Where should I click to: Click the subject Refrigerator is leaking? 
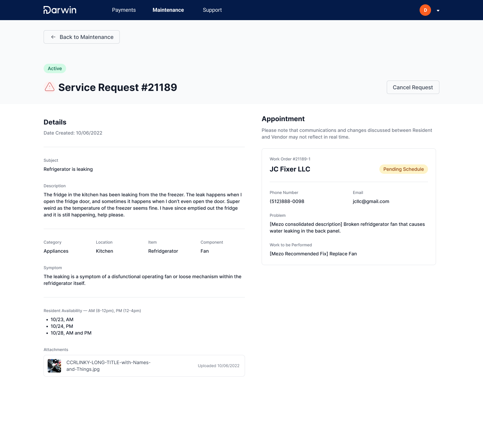click(68, 169)
